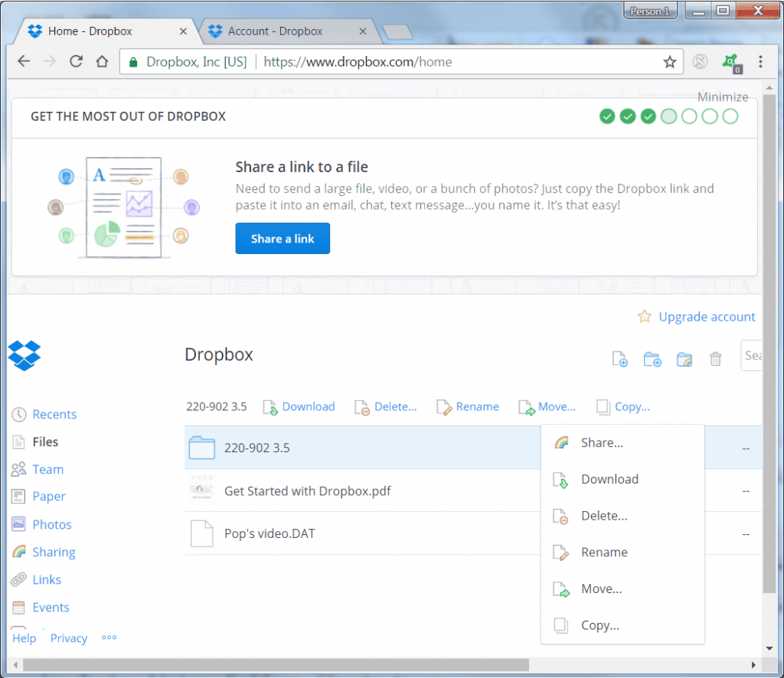The height and width of the screenshot is (678, 784).
Task: Select the sixth progress step circle
Action: click(x=710, y=116)
